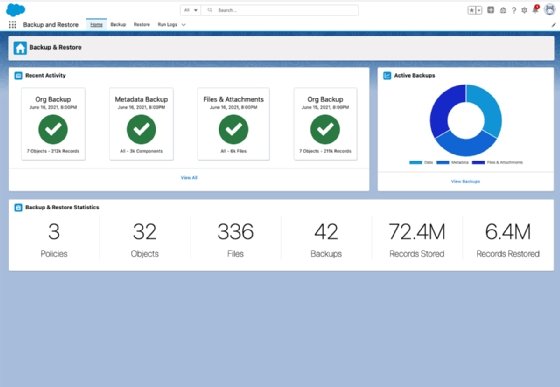Open the Metadata Backup activity card

141,124
